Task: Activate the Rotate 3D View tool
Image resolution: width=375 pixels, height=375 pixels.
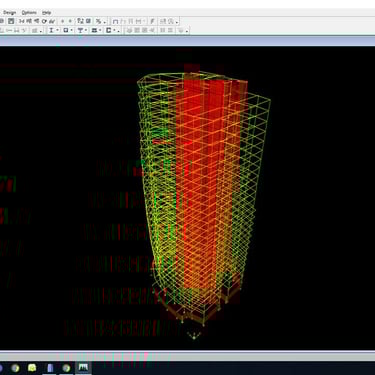Action: coord(44,21)
